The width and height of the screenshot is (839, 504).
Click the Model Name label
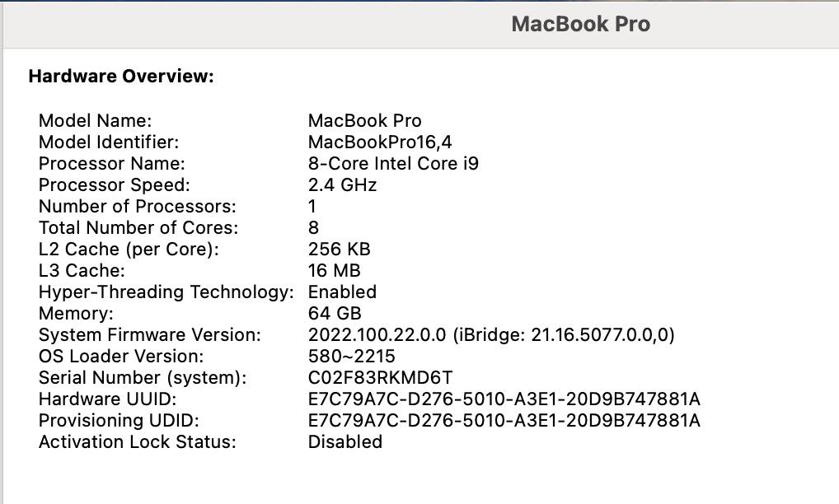pyautogui.click(x=96, y=121)
